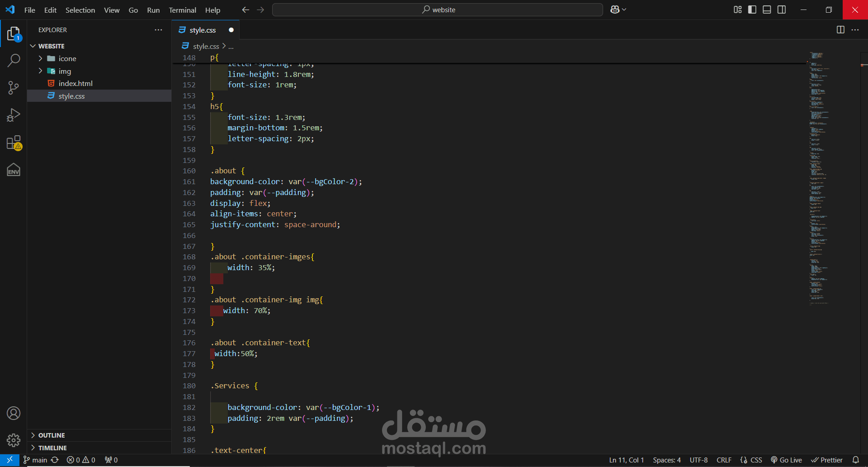Image resolution: width=868 pixels, height=467 pixels.
Task: Click the justify-content: space-around line
Action: point(275,225)
